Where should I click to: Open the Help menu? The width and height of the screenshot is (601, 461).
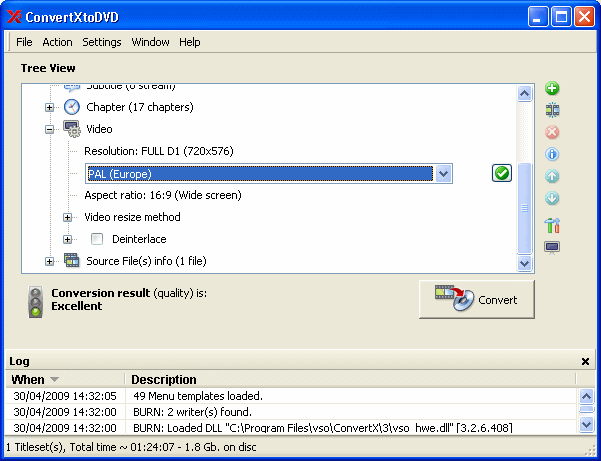point(190,42)
